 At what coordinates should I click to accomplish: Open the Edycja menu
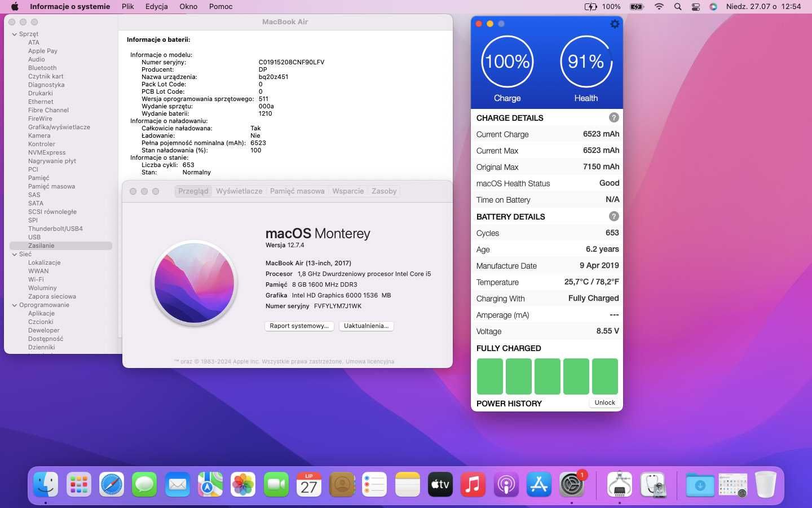tap(157, 7)
